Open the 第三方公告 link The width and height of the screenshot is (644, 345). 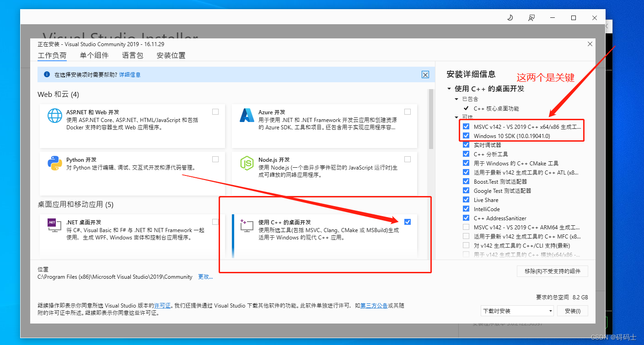[x=374, y=305]
